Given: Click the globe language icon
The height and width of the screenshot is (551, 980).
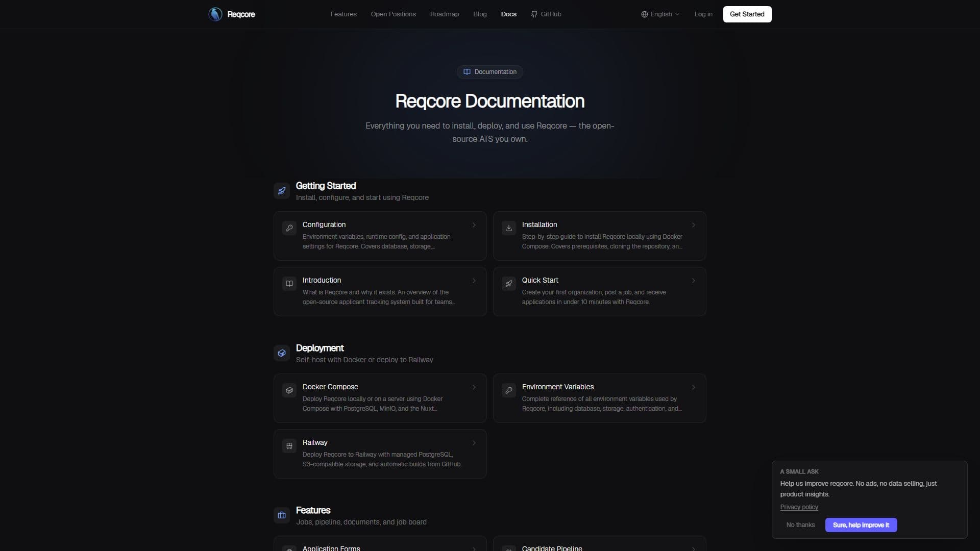Looking at the screenshot, I should pyautogui.click(x=644, y=14).
